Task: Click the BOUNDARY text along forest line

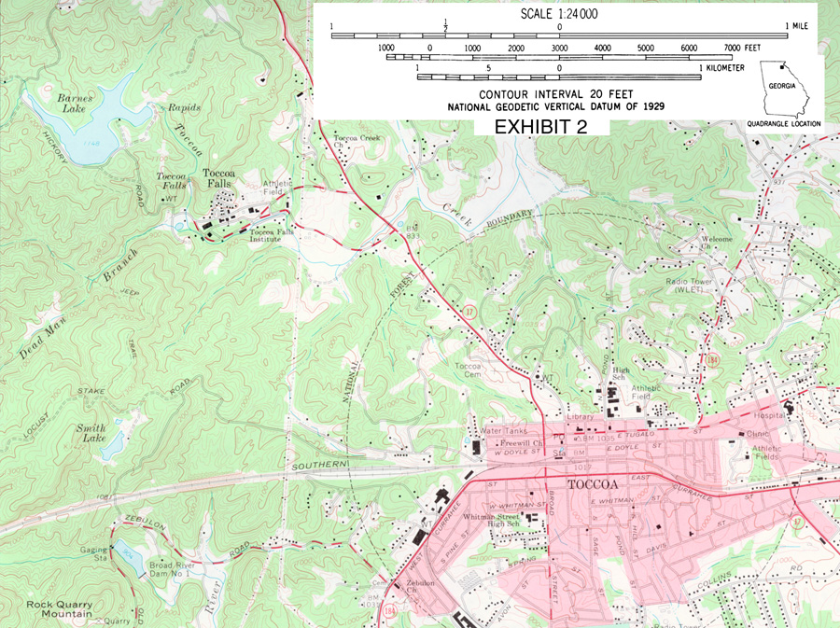Action: pyautogui.click(x=510, y=218)
